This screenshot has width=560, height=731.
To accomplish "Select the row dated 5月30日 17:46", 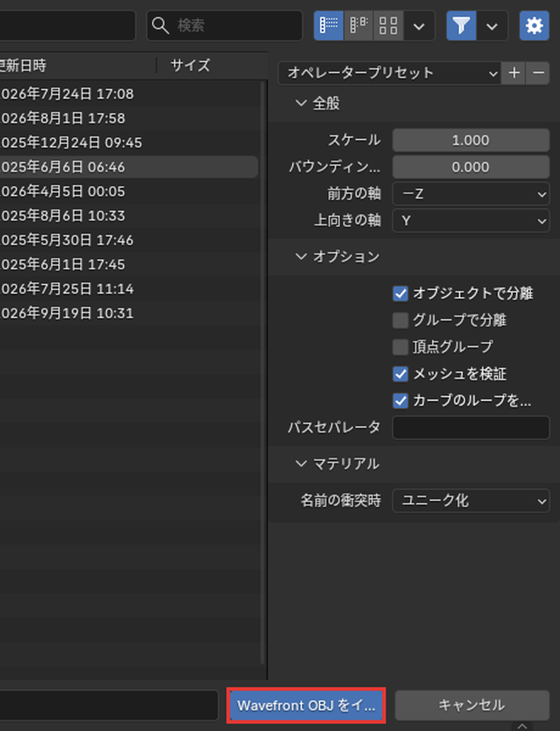I will (x=129, y=240).
